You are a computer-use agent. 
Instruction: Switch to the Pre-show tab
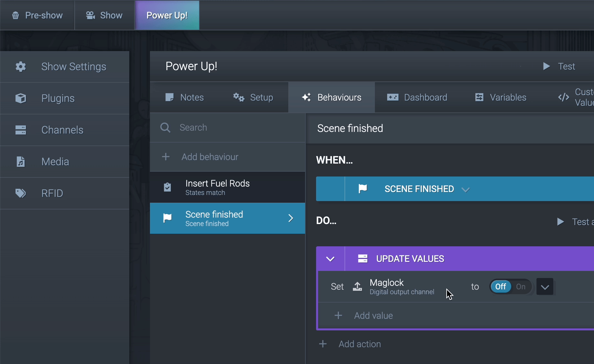37,15
